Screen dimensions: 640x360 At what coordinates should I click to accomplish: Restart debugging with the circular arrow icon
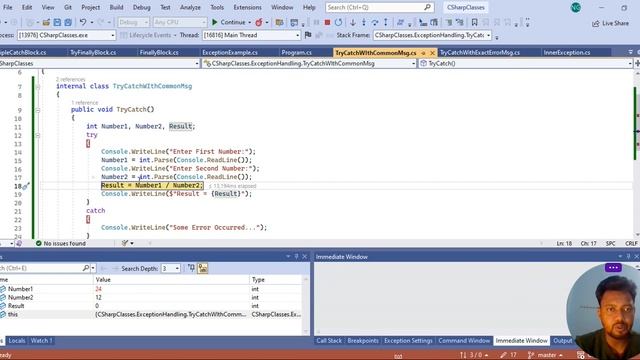pyautogui.click(x=338, y=22)
